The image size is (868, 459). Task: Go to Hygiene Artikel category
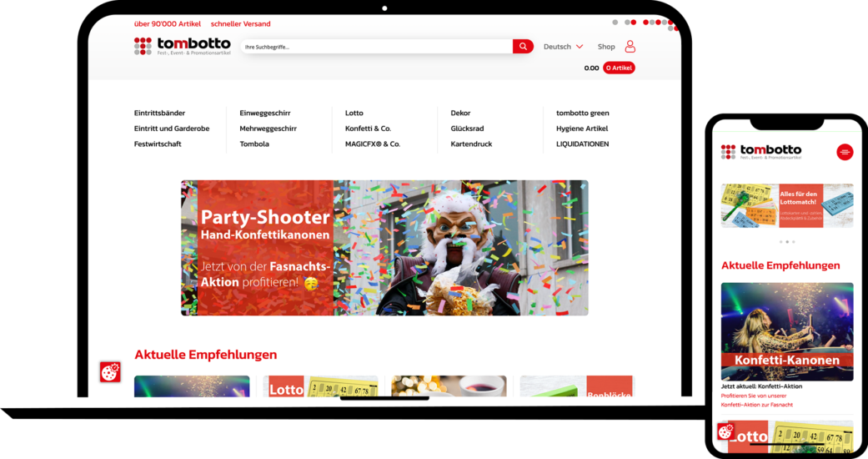(582, 128)
